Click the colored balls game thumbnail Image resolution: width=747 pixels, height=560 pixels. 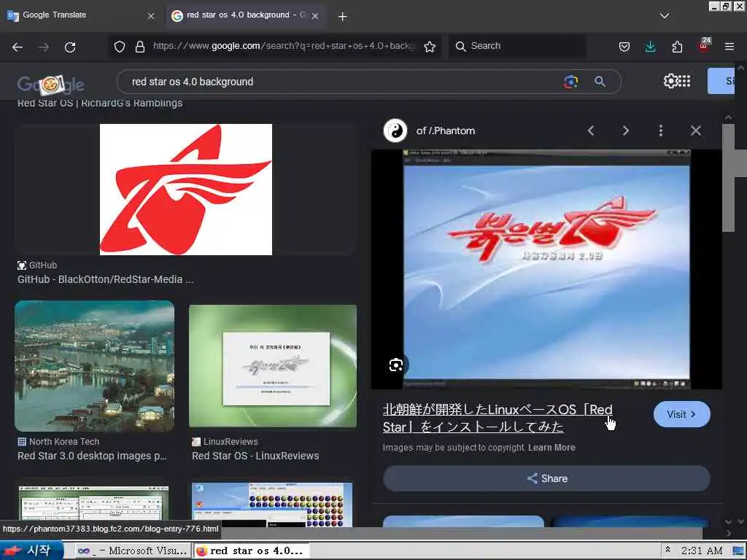272,505
